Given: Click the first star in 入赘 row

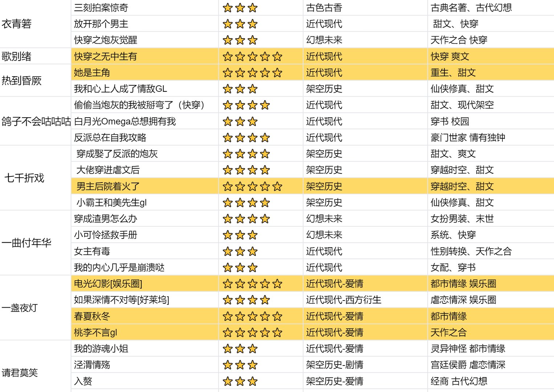Looking at the screenshot, I should point(228,381).
